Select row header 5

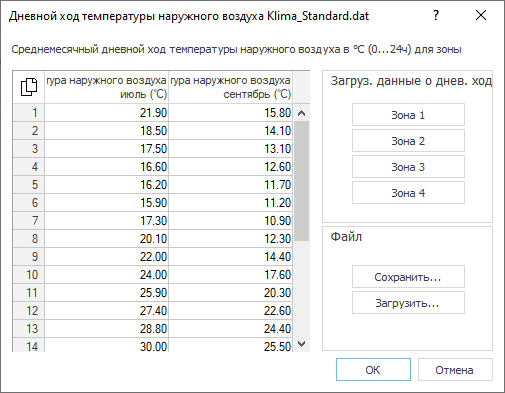[x=28, y=185]
